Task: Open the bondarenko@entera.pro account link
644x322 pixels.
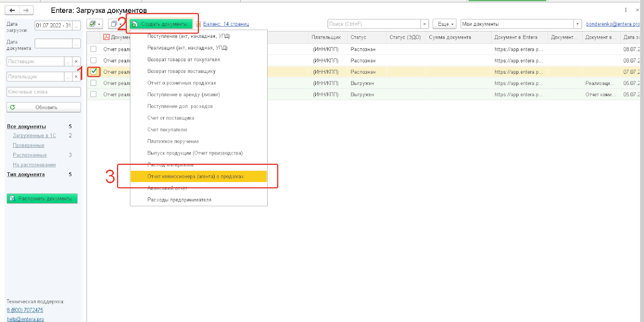Action: click(613, 24)
